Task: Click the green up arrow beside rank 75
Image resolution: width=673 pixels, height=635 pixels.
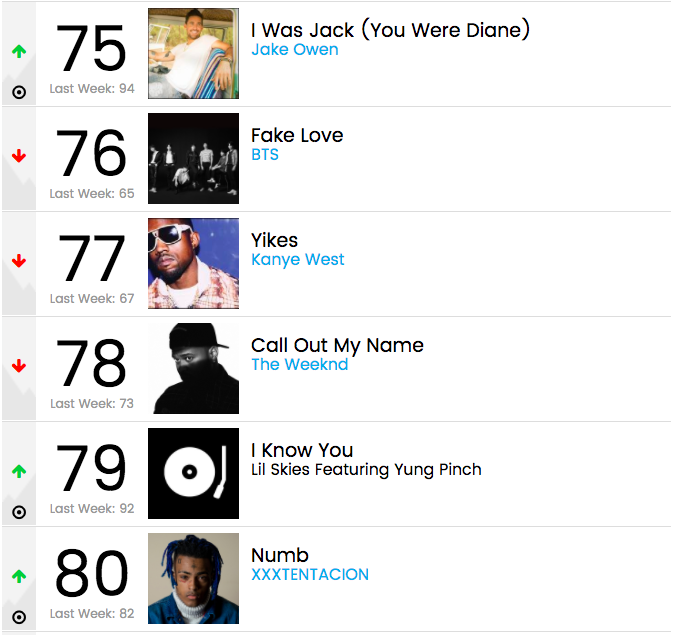Action: (19, 51)
